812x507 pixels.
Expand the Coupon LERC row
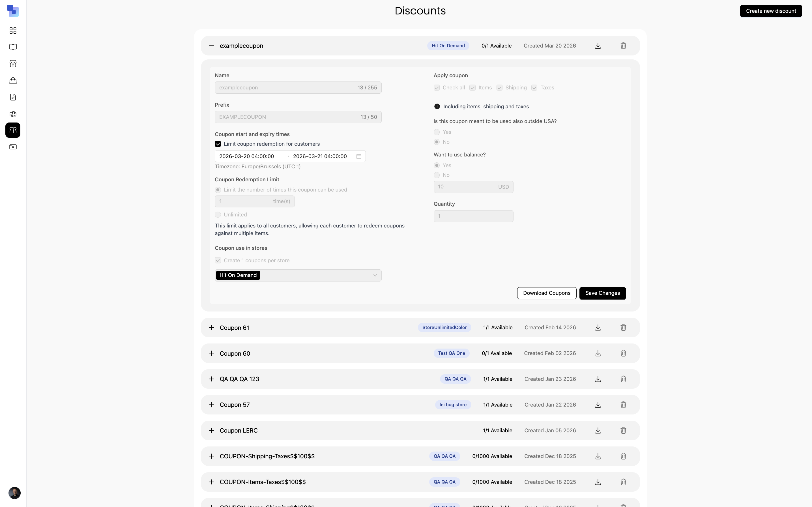pyautogui.click(x=211, y=430)
